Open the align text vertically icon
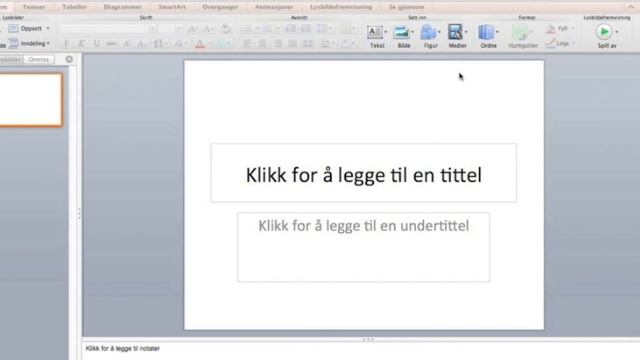The width and height of the screenshot is (640, 360). point(347,43)
